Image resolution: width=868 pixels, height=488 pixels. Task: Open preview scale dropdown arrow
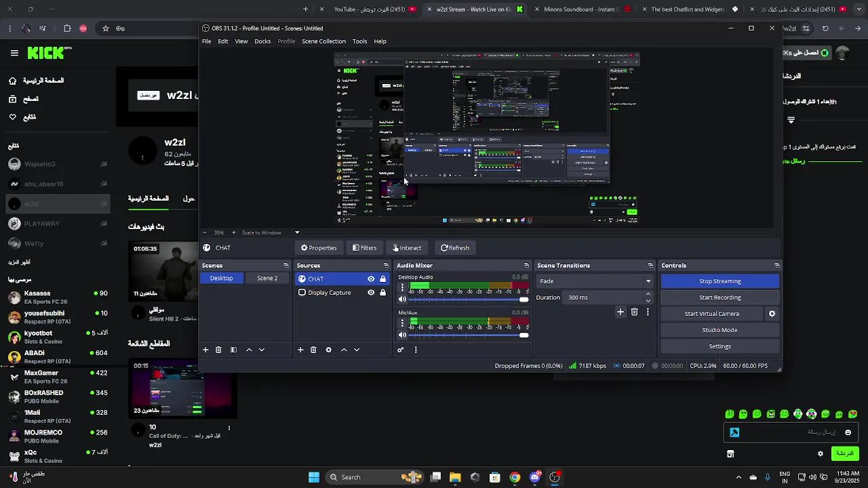point(297,232)
